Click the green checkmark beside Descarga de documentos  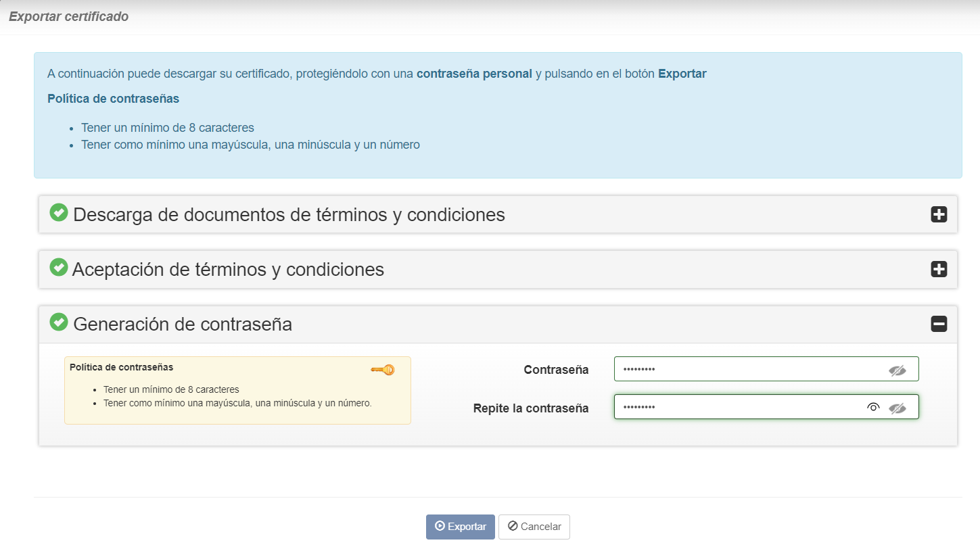[x=59, y=212]
